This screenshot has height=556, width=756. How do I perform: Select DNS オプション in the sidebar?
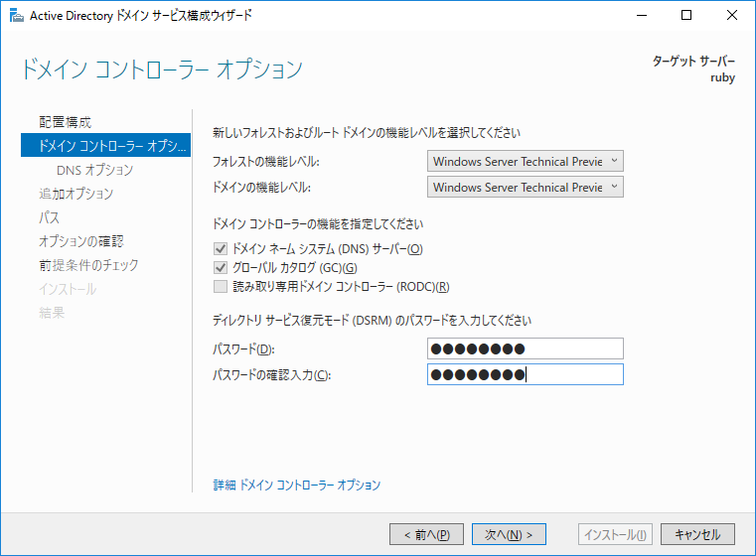click(x=95, y=170)
